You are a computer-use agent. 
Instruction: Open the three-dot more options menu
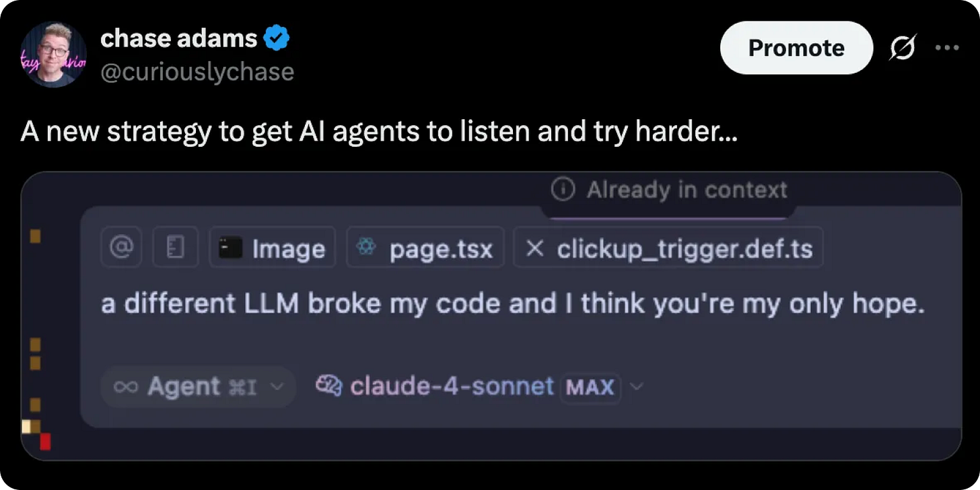[946, 48]
